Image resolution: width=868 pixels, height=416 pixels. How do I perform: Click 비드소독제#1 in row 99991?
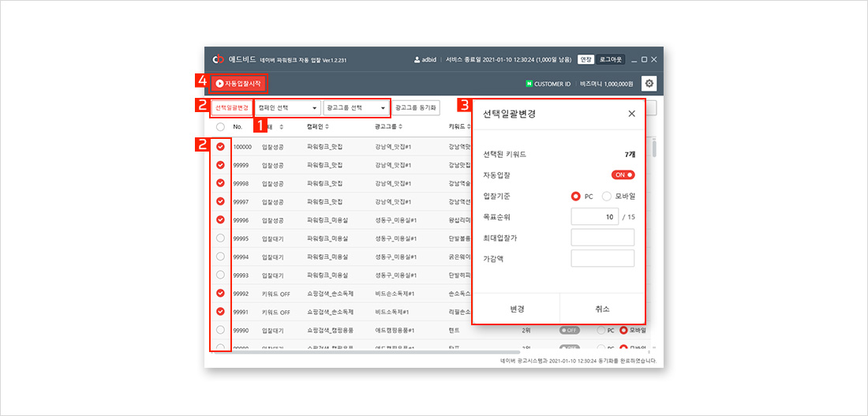(x=393, y=311)
